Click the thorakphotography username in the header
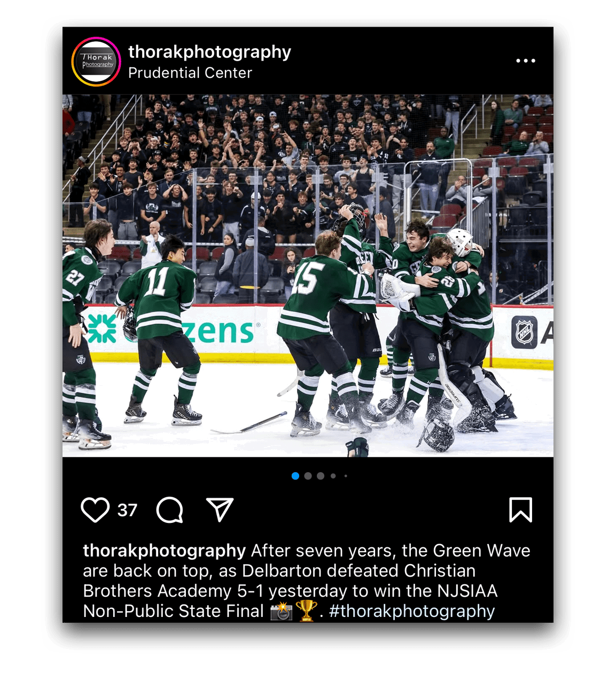 tap(209, 52)
